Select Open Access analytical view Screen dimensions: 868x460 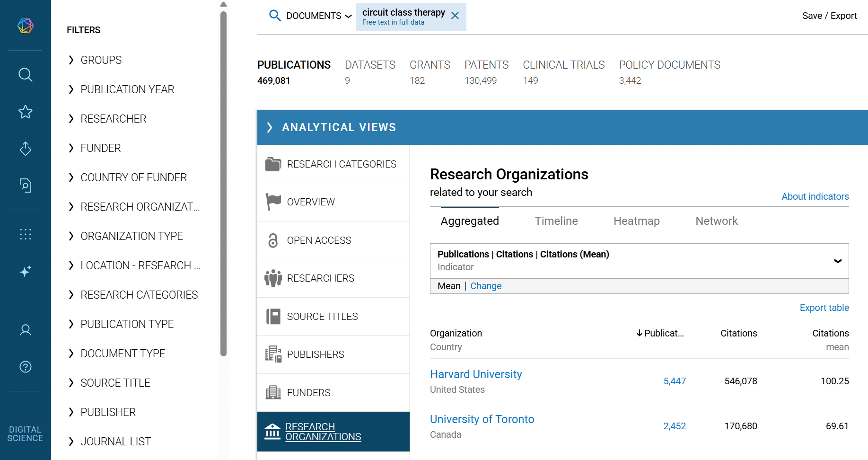319,240
